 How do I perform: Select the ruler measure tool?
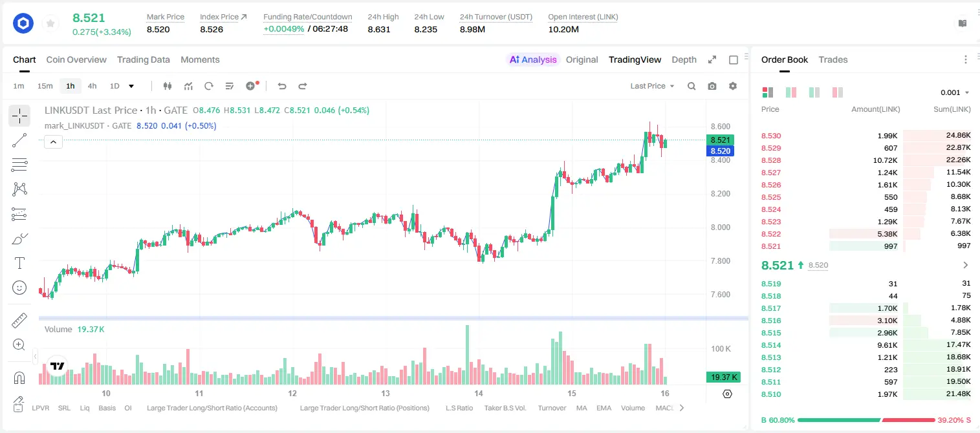[x=19, y=321]
